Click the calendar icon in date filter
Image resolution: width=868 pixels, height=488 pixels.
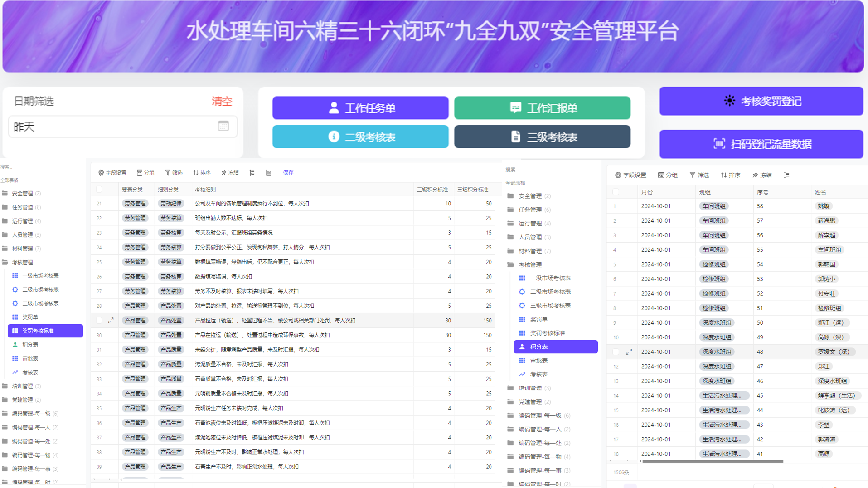click(x=223, y=126)
